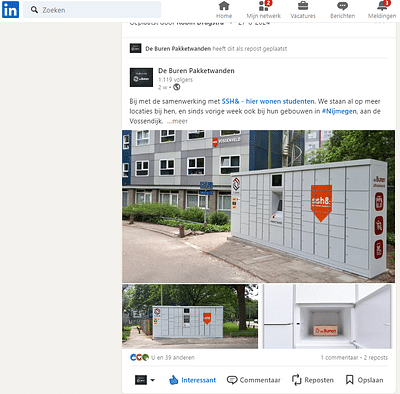Open small De Buren Pakketwanden repost logo
Screen dimensions: 400x394
coord(135,48)
